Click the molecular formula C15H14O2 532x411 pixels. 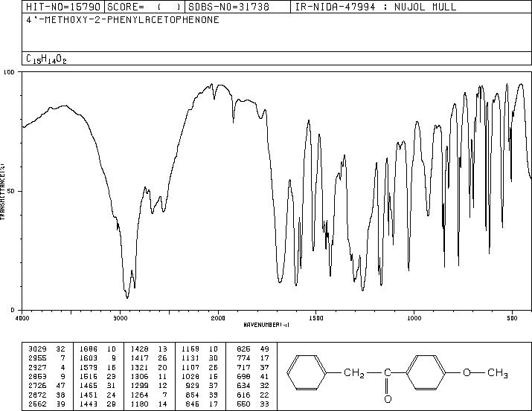point(46,59)
